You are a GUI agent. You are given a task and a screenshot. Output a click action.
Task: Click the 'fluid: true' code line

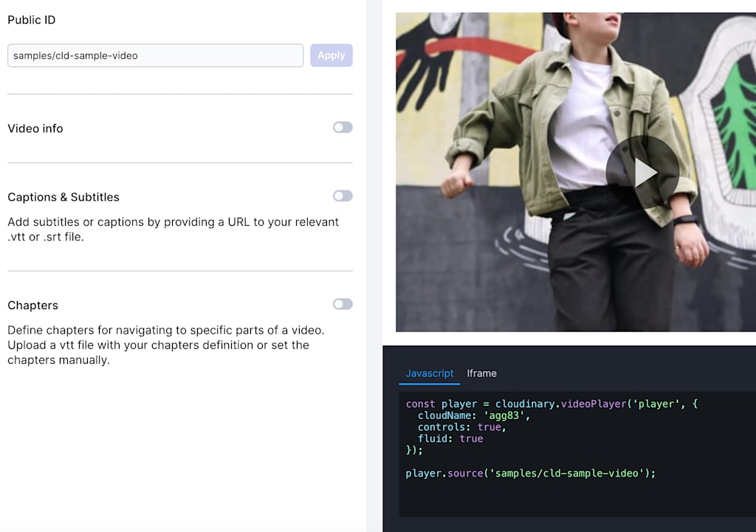point(450,438)
